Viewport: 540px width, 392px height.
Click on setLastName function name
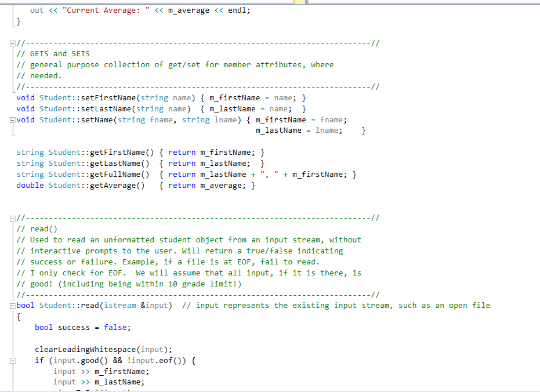[106, 109]
